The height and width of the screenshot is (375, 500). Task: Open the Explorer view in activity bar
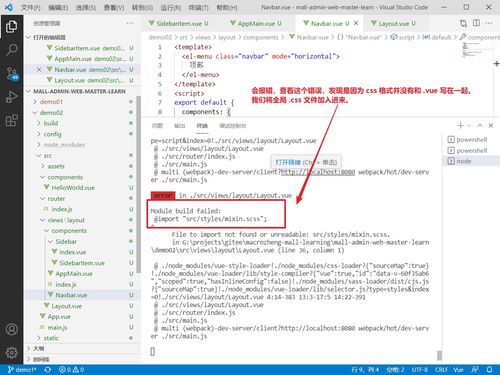(x=11, y=27)
